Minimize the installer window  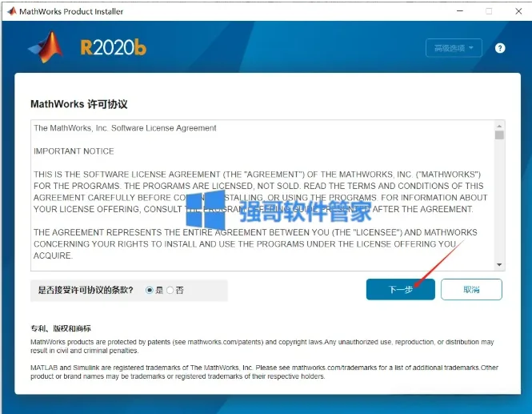460,11
